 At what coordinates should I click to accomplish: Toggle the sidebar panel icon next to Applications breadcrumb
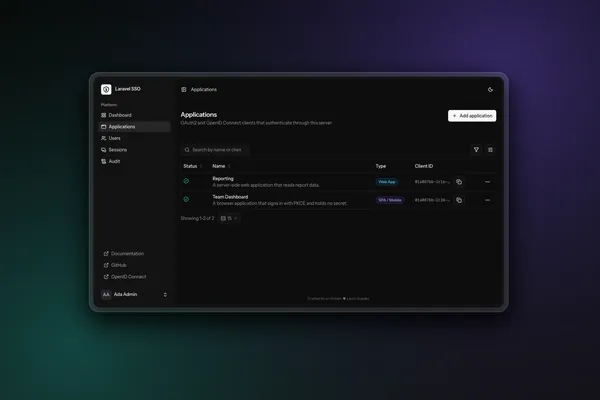click(184, 90)
